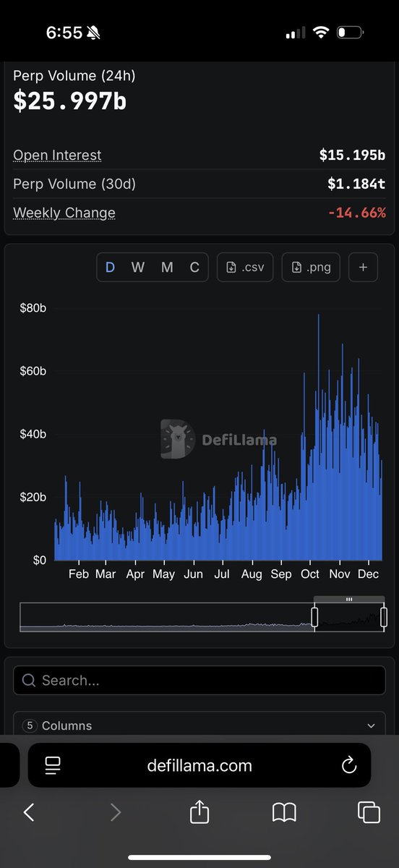Click the $40b y-axis label

point(33,434)
